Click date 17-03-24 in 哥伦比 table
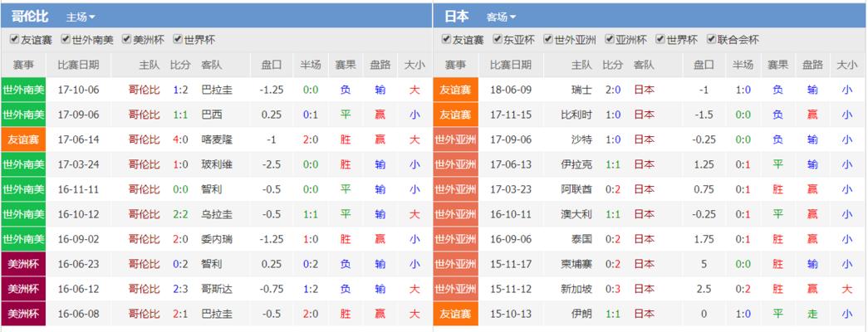Viewport: 868px width, 332px height. (79, 164)
